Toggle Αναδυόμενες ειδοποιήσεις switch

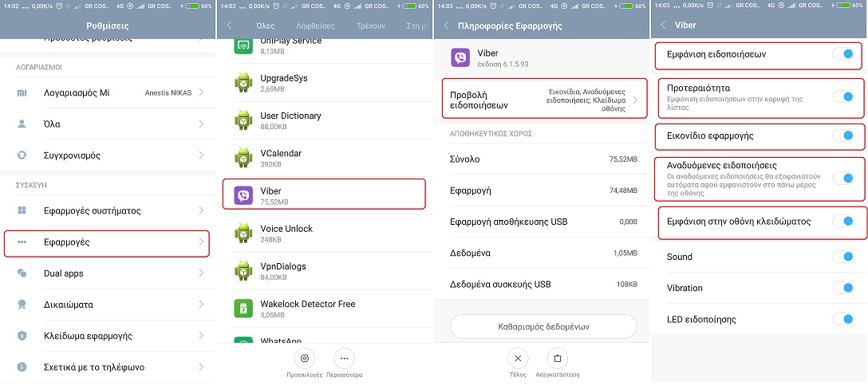point(843,178)
